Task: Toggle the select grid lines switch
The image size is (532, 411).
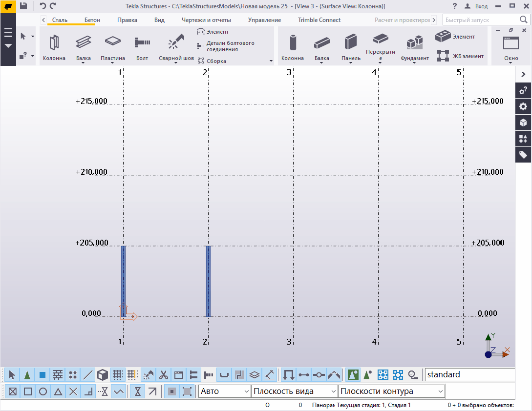Action: point(132,375)
